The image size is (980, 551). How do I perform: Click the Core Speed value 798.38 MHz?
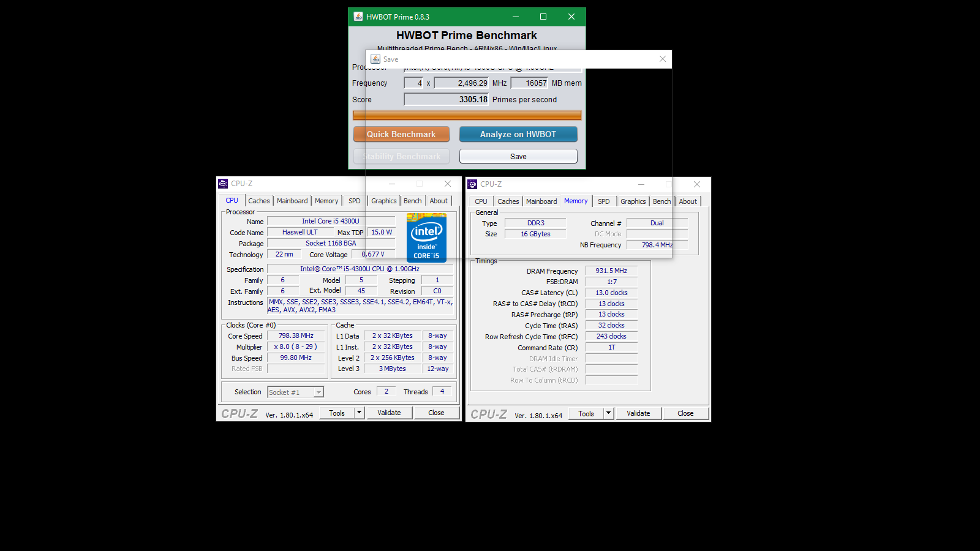point(296,335)
